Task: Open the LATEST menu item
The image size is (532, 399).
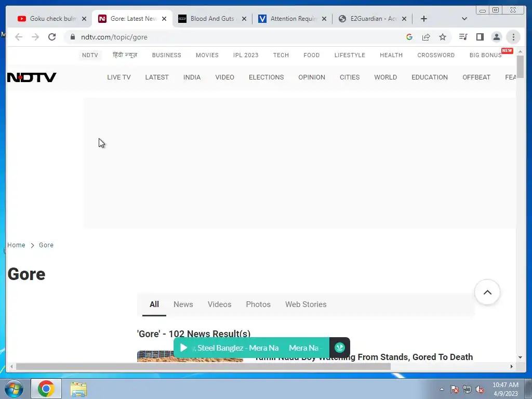Action: click(x=157, y=77)
